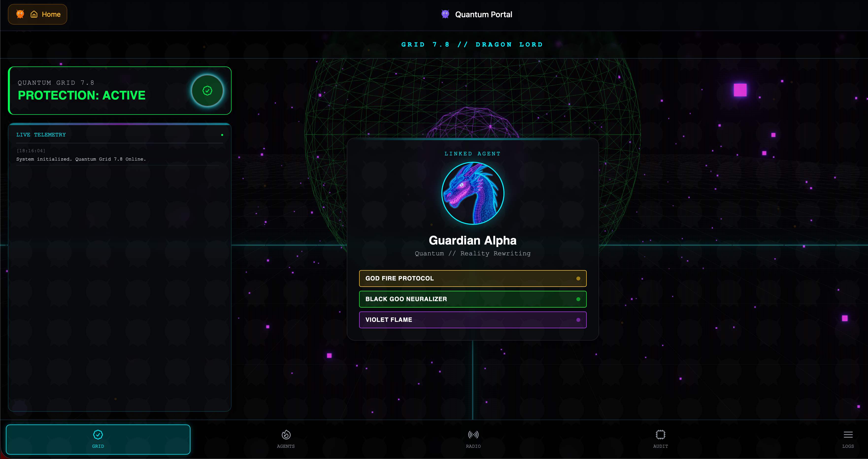Open the Logs hamburger icon

[x=848, y=434]
